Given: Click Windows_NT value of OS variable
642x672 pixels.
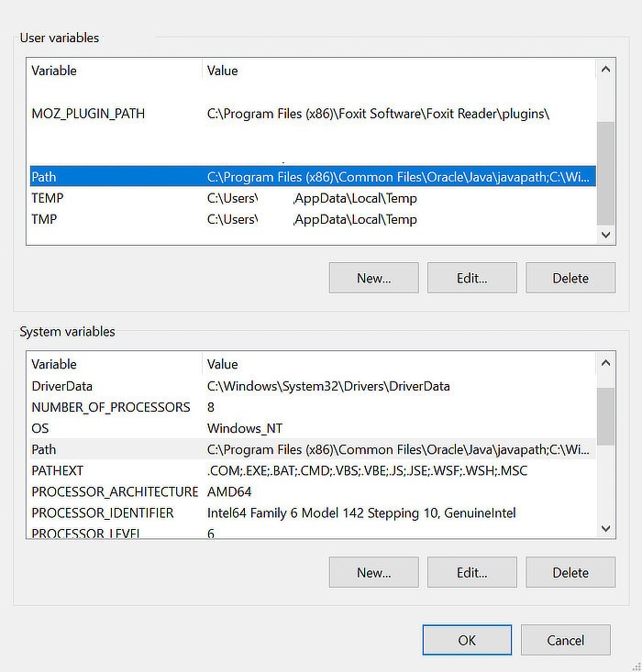Looking at the screenshot, I should (x=245, y=428).
